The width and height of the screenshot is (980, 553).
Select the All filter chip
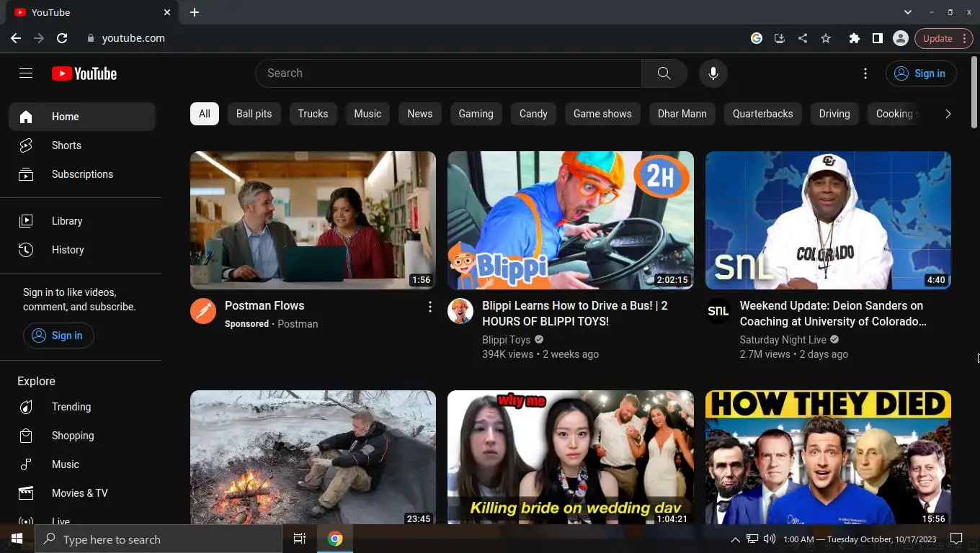[x=205, y=114]
